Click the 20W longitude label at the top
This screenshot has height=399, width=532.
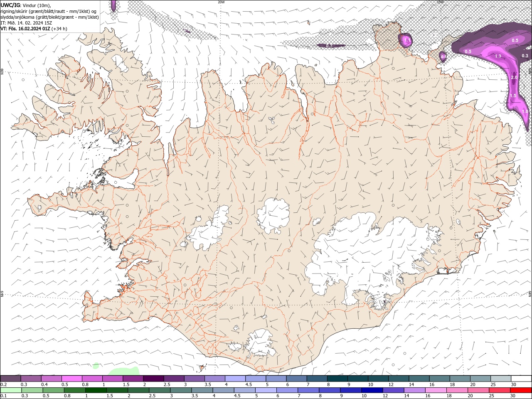point(221,2)
